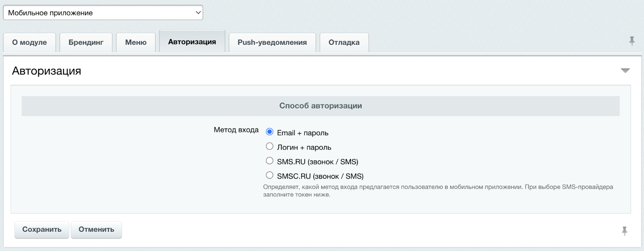The image size is (644, 251).
Task: Select the Логин + пароль radio option
Action: pos(270,147)
